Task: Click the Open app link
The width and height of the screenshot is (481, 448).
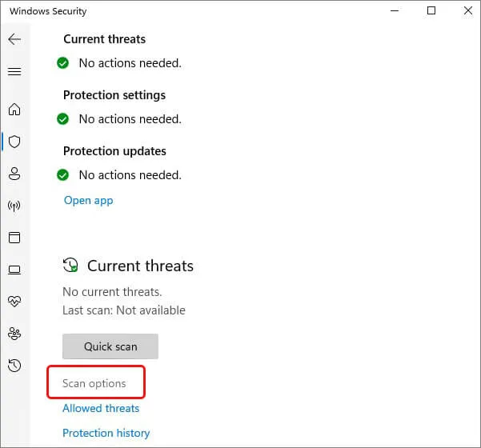Action: [x=89, y=201]
